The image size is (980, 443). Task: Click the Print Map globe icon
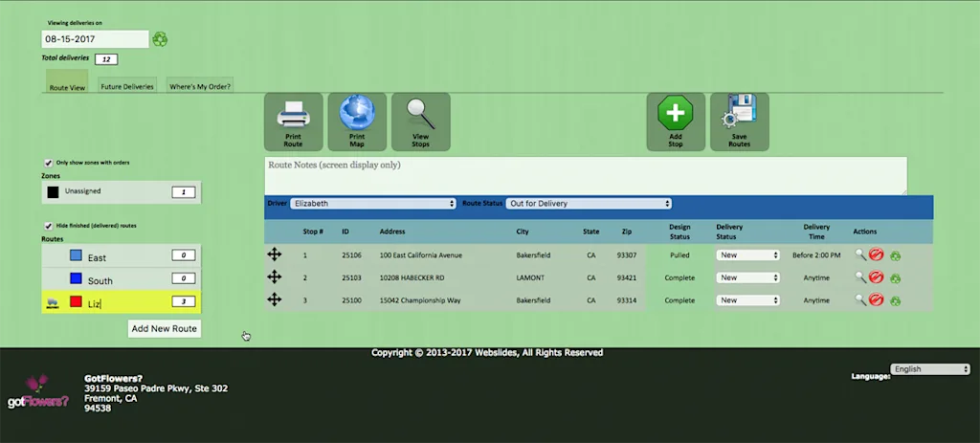click(357, 113)
